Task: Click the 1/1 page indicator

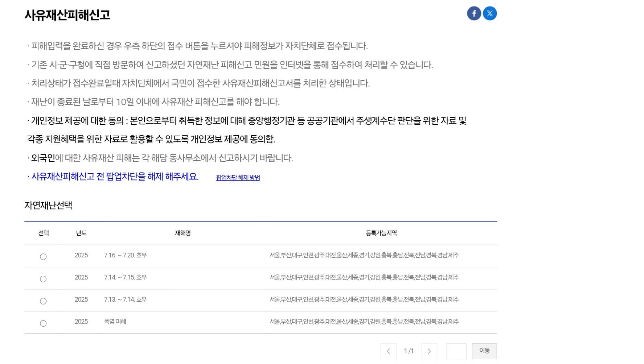Action: pyautogui.click(x=409, y=351)
